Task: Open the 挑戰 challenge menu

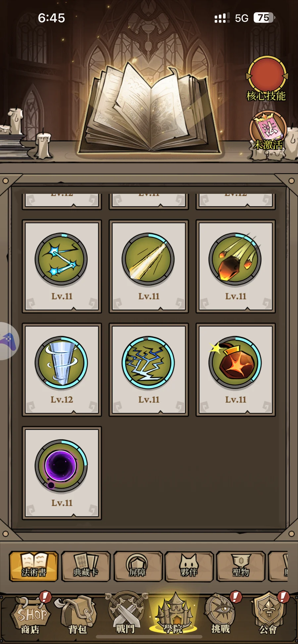Action: click(221, 614)
